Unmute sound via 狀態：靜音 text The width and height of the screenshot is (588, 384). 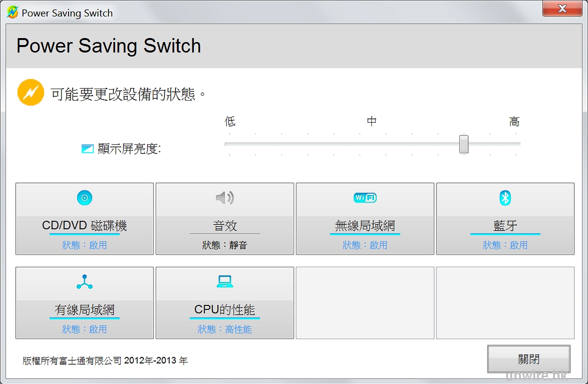tap(225, 245)
